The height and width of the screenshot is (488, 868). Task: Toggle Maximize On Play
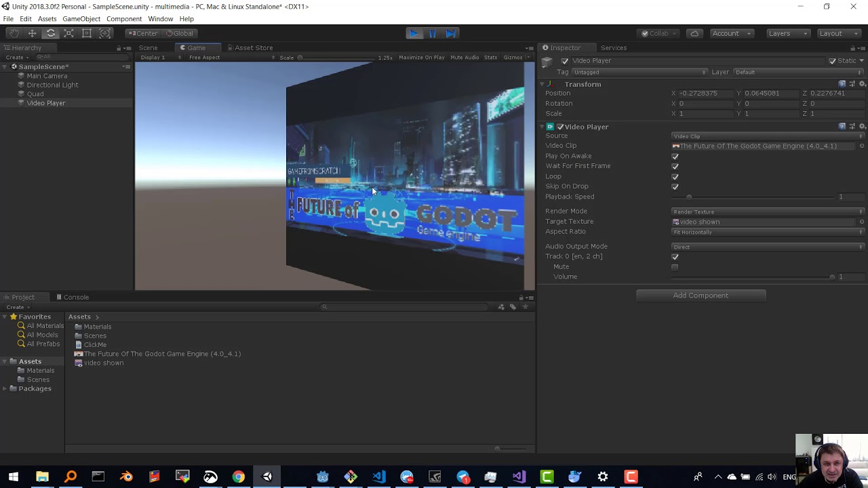click(x=421, y=58)
